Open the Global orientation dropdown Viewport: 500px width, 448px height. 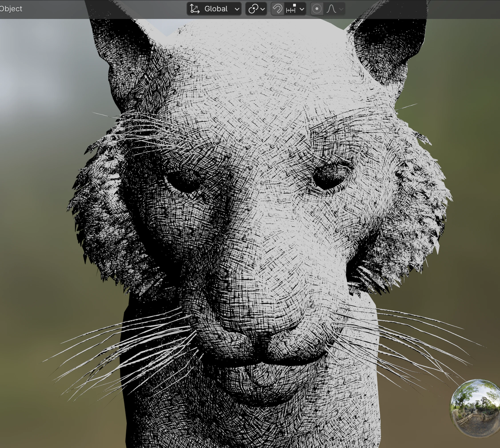216,9
